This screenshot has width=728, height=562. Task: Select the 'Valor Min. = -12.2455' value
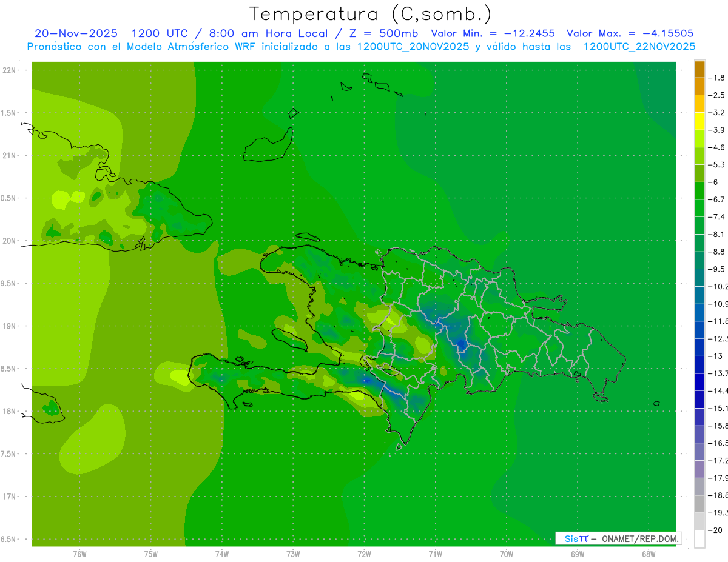point(493,33)
